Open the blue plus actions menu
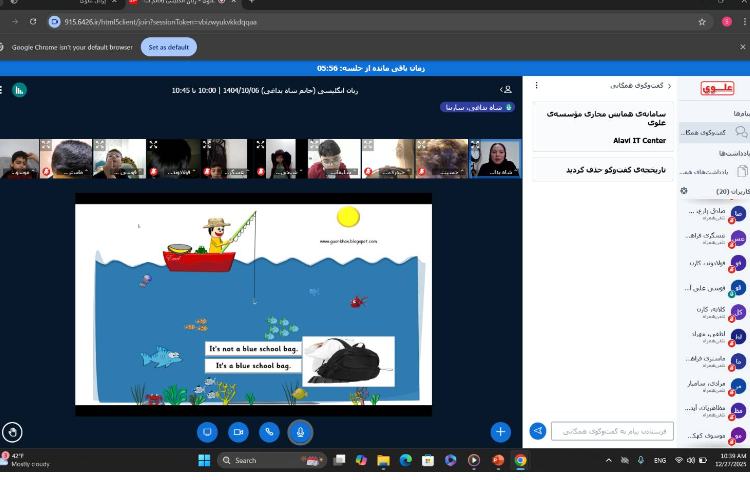Screen dimensions: 750x480 point(500,432)
